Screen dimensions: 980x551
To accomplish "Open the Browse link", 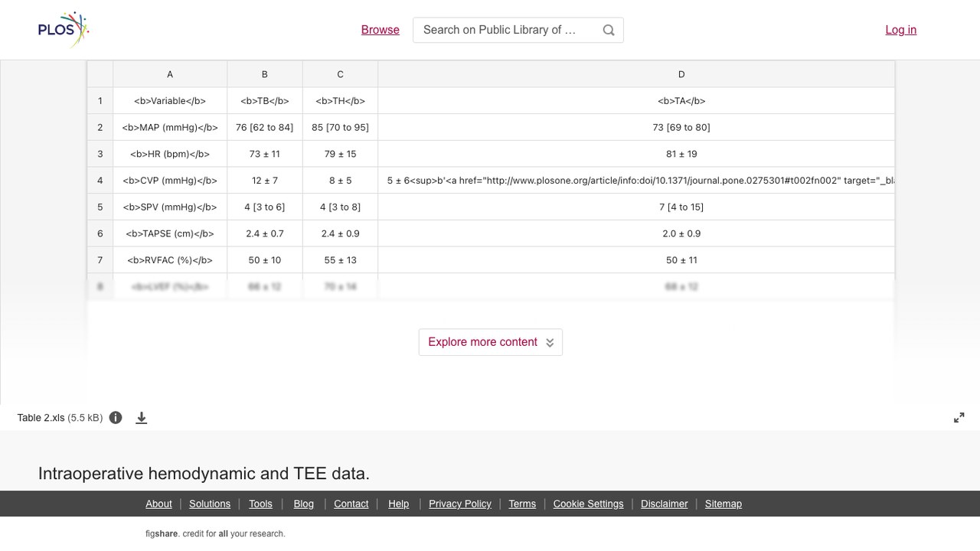I will pos(381,30).
